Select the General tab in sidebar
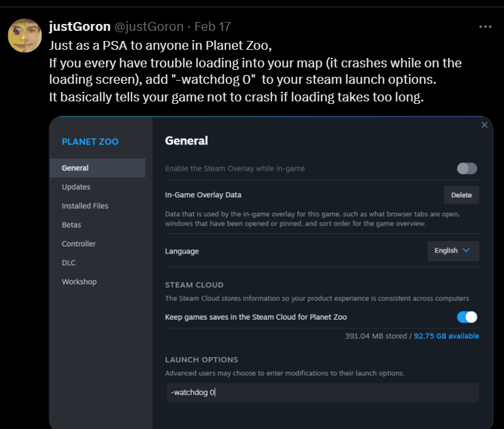This screenshot has width=504, height=429. coord(98,168)
